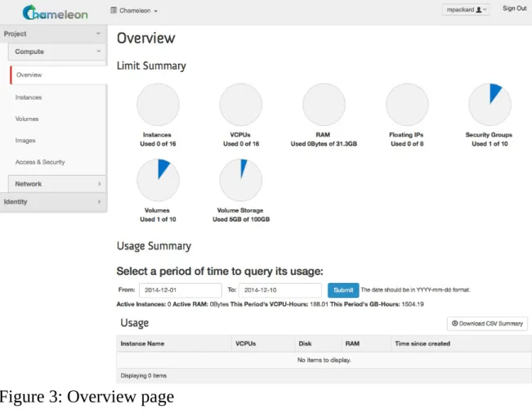Submit the usage query
Image resolution: width=532 pixels, height=418 pixels.
[343, 290]
